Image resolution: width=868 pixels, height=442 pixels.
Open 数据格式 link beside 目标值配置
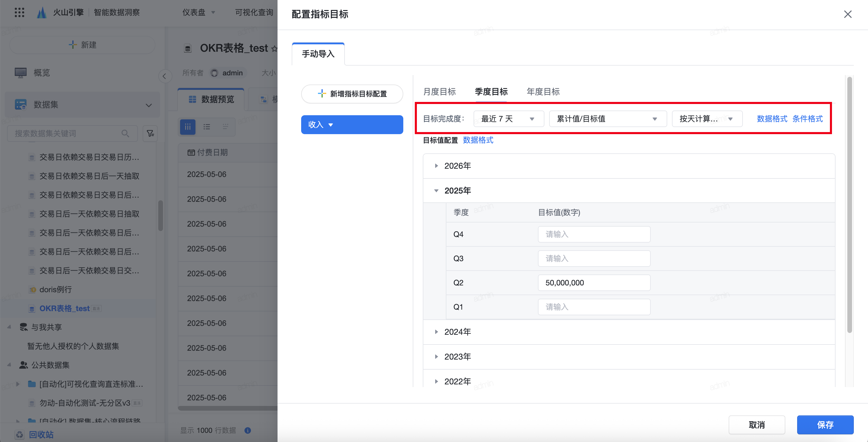point(478,140)
